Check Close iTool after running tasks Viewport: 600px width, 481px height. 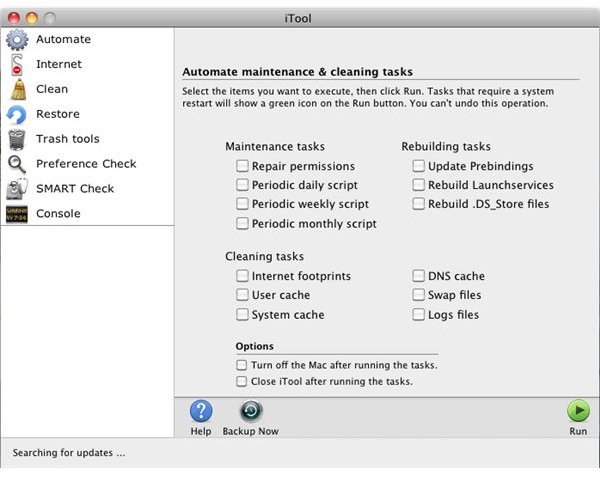241,382
